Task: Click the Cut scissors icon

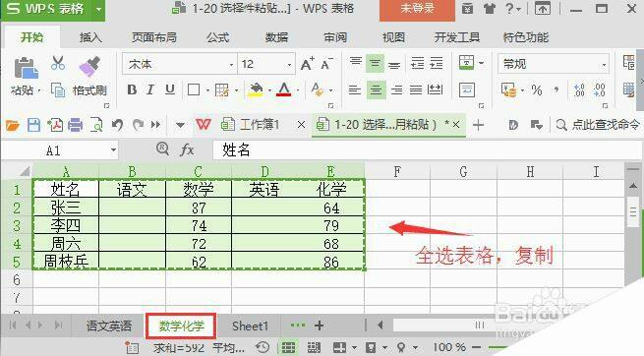Action: (x=58, y=64)
